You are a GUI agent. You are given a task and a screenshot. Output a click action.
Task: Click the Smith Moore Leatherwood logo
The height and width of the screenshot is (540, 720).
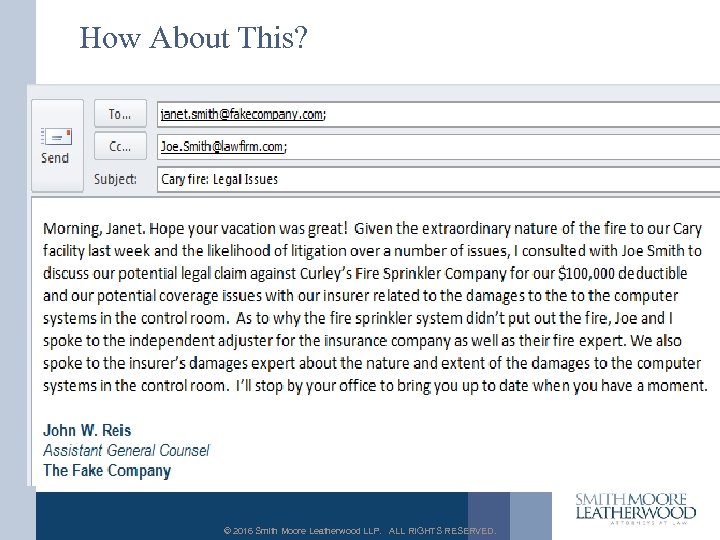point(635,508)
